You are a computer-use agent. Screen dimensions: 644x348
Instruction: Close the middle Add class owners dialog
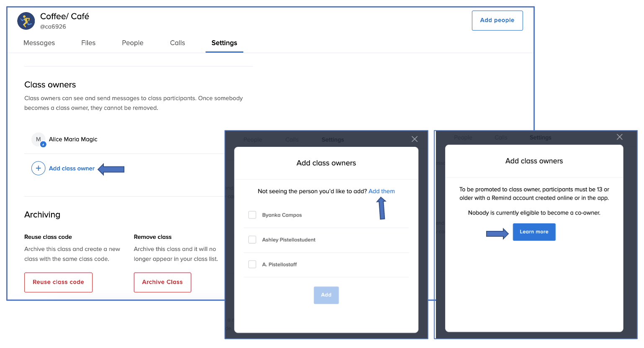415,139
